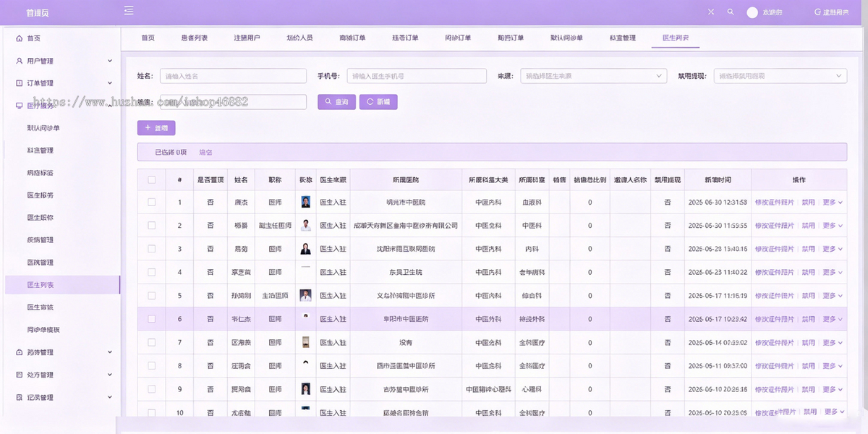Viewport: 868px width, 434px height.
Task: Click hospital cell 东吴卫生院
Action: (406, 273)
